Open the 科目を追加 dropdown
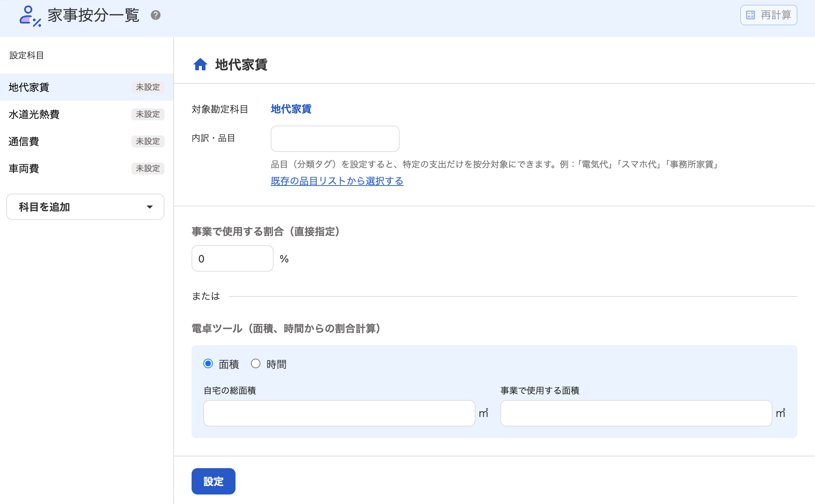Screen dimensions: 815x504 [85, 207]
